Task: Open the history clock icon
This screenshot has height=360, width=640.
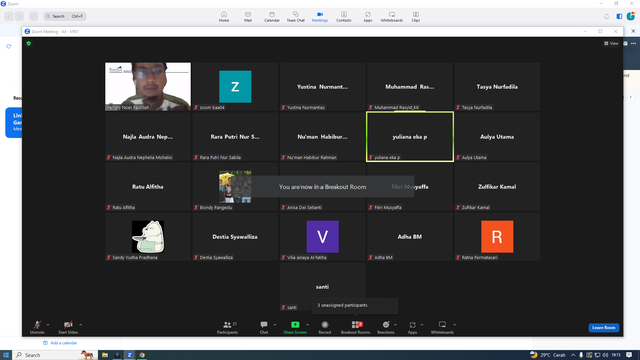Action: pos(33,16)
